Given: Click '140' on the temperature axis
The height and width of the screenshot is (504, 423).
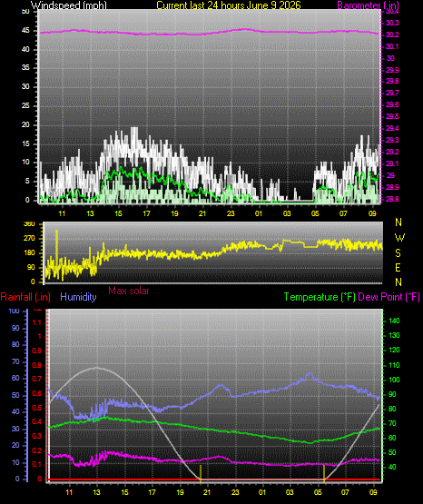Looking at the screenshot, I should [394, 321].
